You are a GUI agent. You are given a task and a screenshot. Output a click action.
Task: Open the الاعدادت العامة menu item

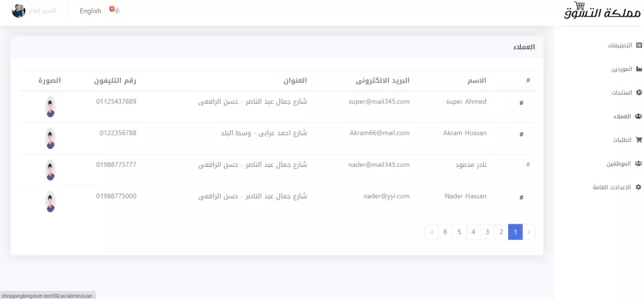pyautogui.click(x=612, y=187)
